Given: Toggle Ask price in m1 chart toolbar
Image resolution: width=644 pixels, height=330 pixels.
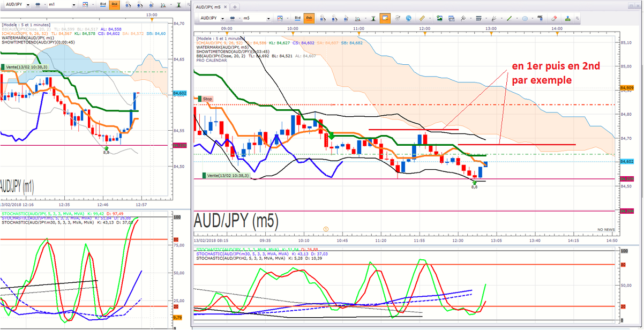Looking at the screenshot, I should [x=115, y=5].
